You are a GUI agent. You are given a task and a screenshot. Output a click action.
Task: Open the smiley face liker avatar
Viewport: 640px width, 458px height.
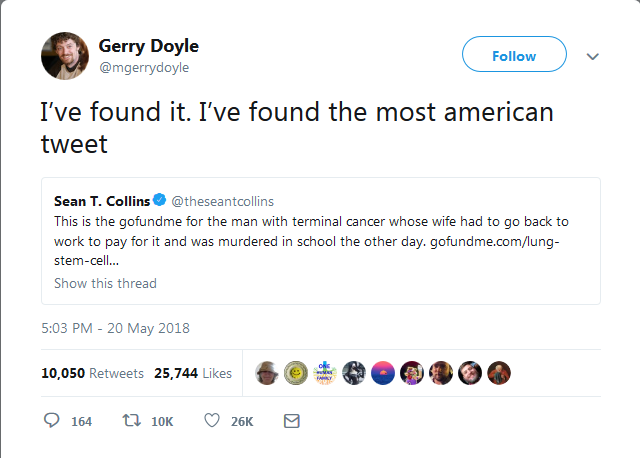click(x=297, y=373)
